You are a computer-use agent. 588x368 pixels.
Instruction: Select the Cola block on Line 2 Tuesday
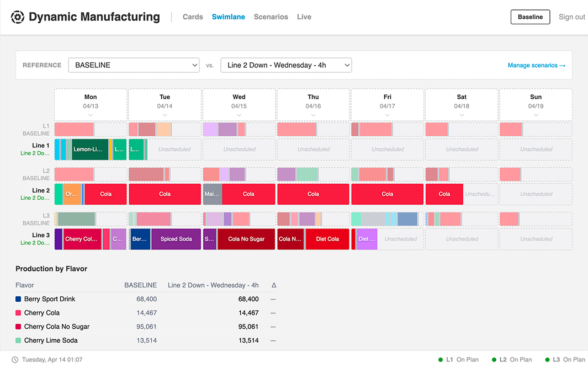tap(165, 194)
